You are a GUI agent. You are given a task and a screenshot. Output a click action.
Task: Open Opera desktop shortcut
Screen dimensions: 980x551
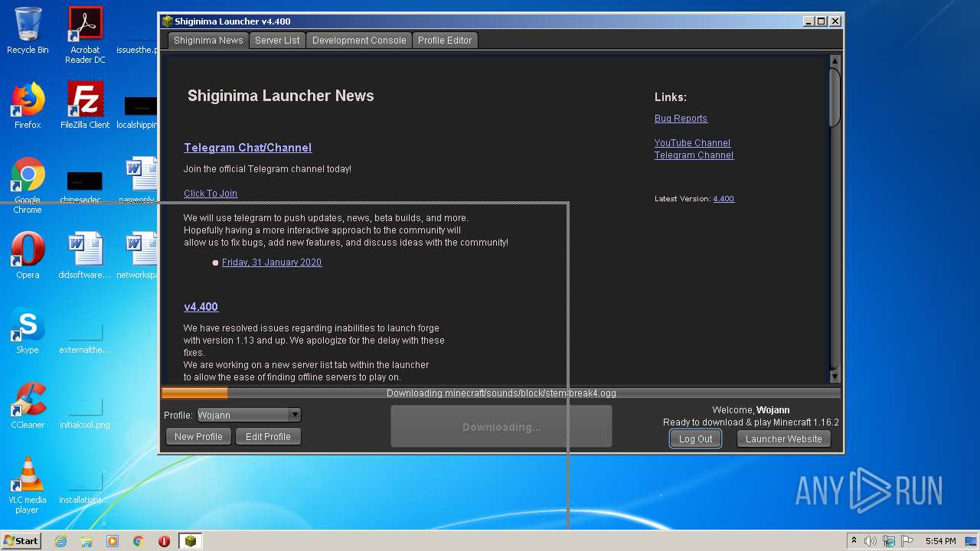point(28,256)
